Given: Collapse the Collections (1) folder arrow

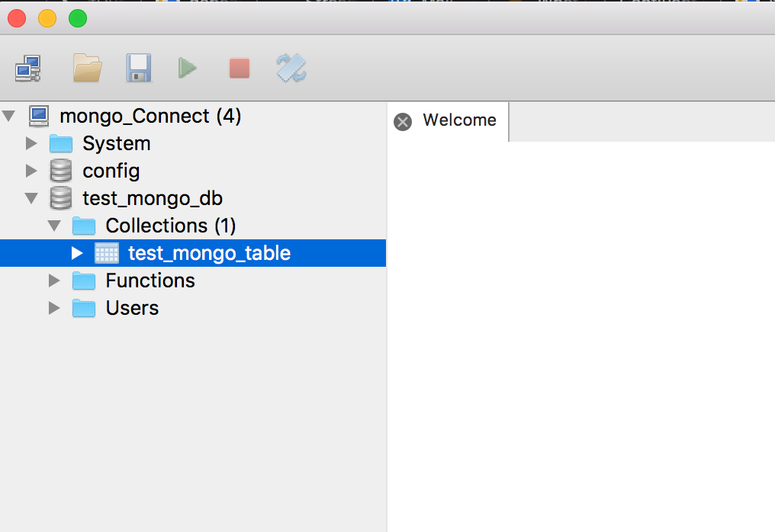Looking at the screenshot, I should coord(54,226).
